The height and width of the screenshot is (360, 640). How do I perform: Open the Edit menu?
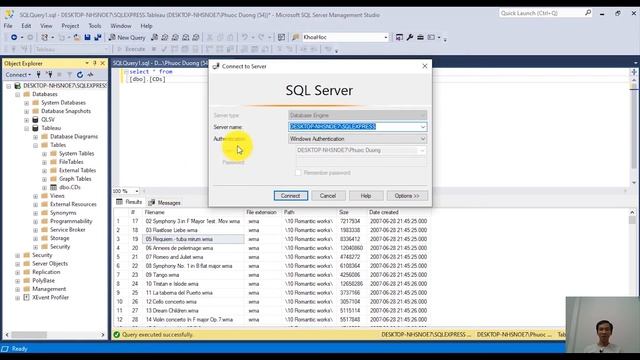26,26
